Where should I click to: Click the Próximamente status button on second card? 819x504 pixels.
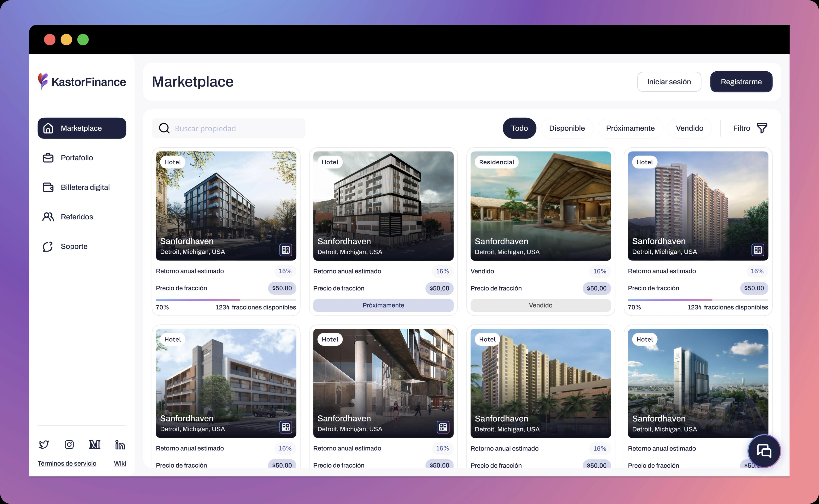point(383,305)
